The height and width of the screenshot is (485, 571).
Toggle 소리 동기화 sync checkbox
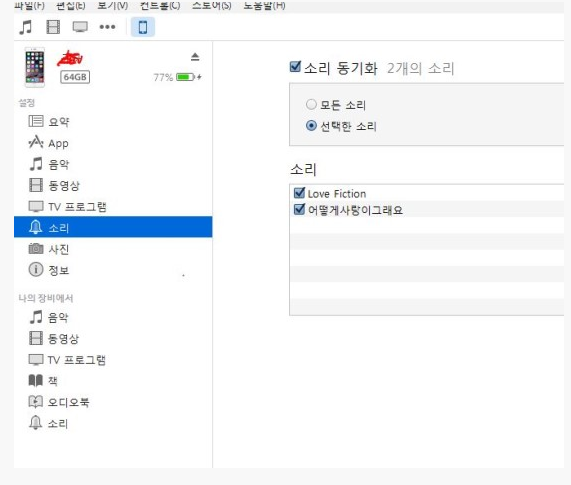295,67
